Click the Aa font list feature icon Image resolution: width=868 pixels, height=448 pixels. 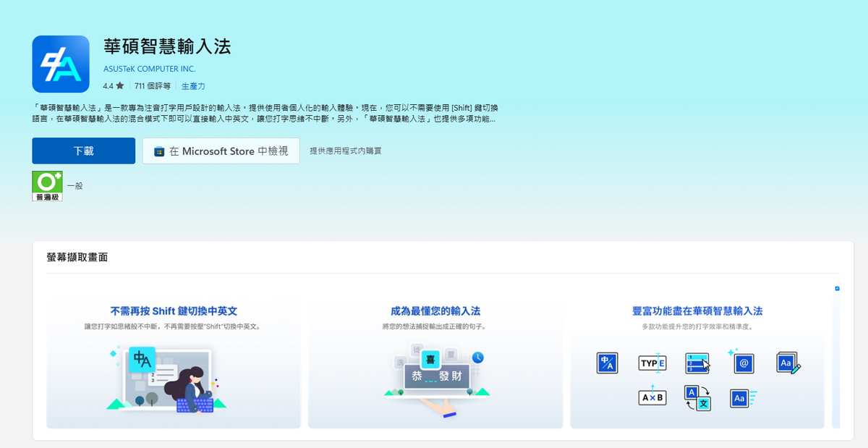[742, 397]
